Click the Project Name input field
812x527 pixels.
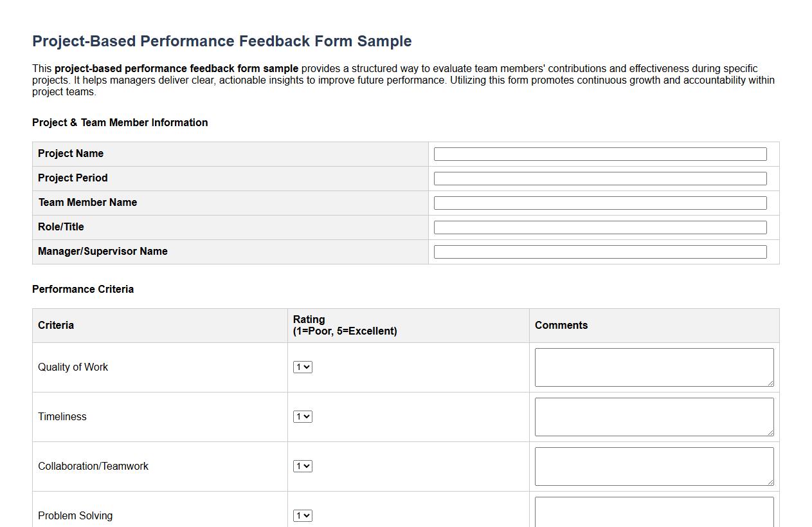point(600,154)
